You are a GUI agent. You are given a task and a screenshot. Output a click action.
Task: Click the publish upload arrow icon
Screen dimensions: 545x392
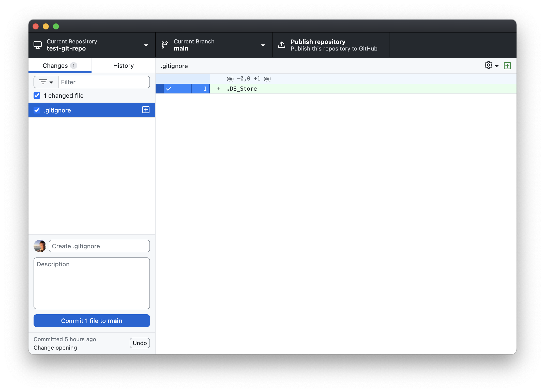point(282,45)
